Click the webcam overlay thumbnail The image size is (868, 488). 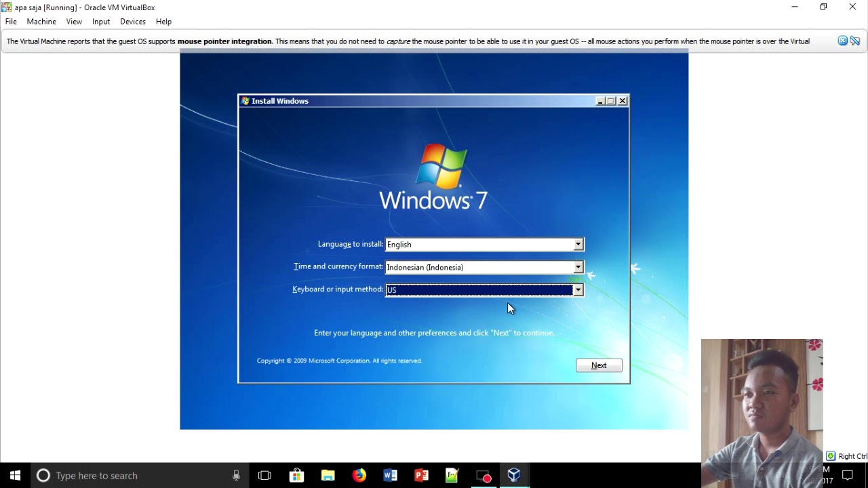click(762, 413)
